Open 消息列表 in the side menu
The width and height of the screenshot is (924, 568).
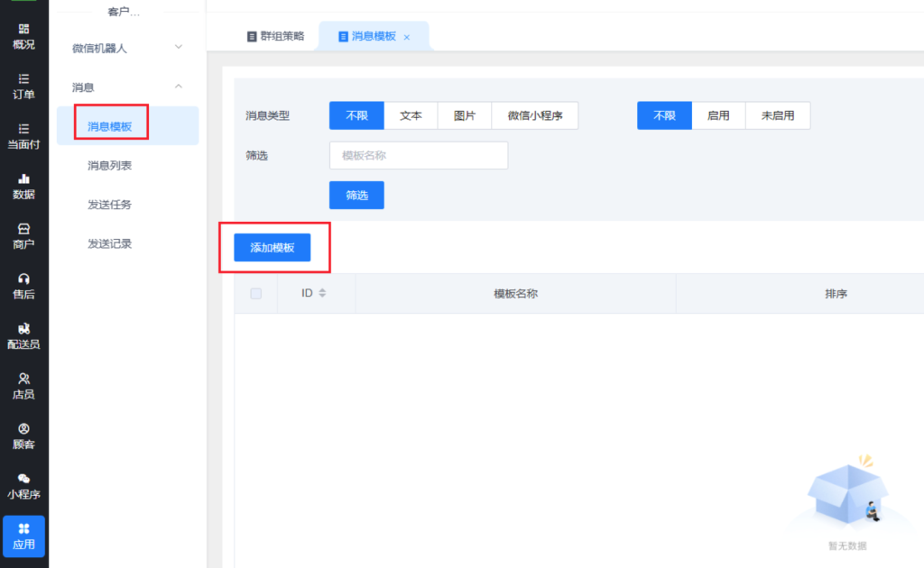point(109,166)
